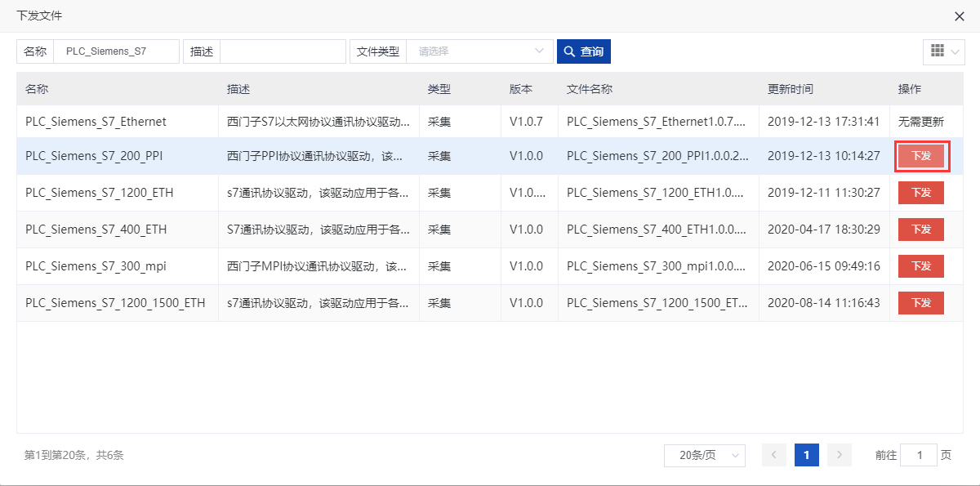This screenshot has width=980, height=486.
Task: Click description 西门子S7以太网协议通讯协议驱动
Action: 318,122
